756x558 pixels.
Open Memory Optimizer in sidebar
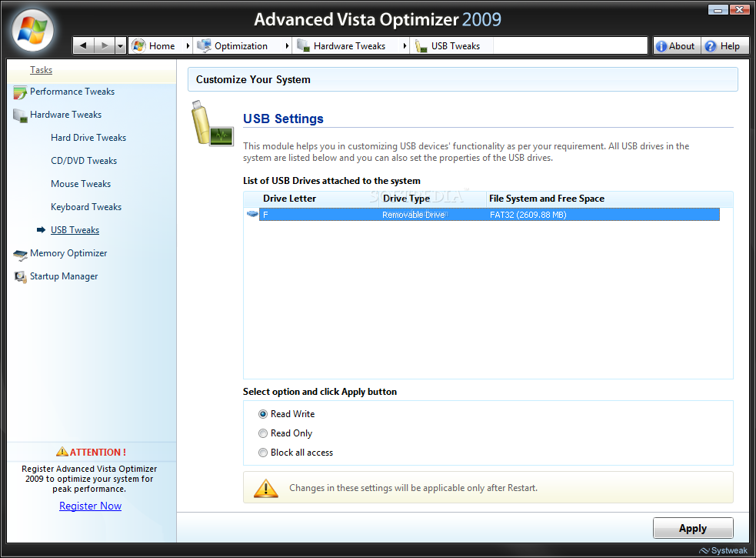coord(68,253)
